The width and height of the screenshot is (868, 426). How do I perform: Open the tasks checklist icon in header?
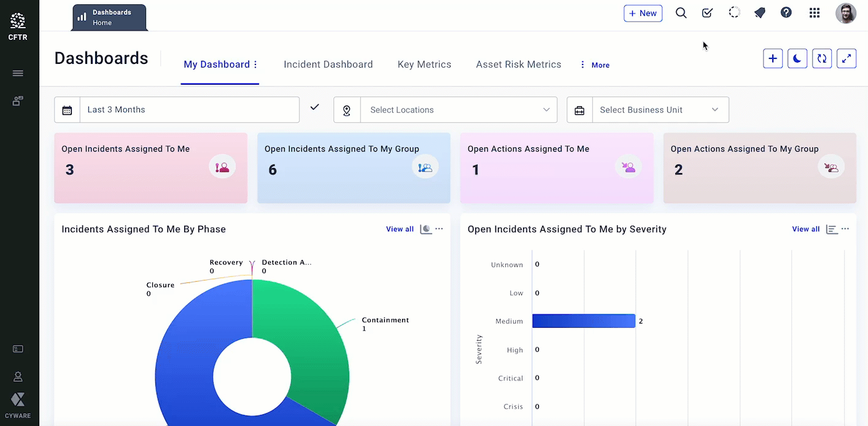tap(707, 13)
